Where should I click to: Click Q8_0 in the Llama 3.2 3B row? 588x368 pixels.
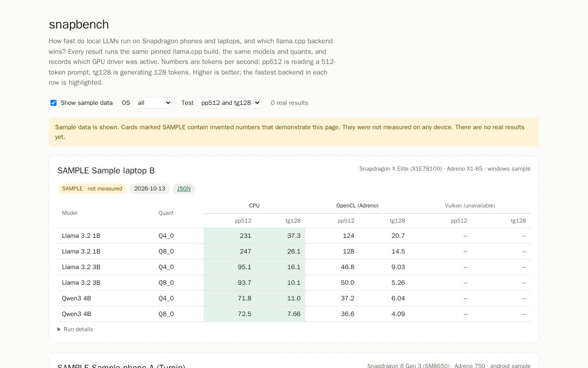[x=166, y=283]
